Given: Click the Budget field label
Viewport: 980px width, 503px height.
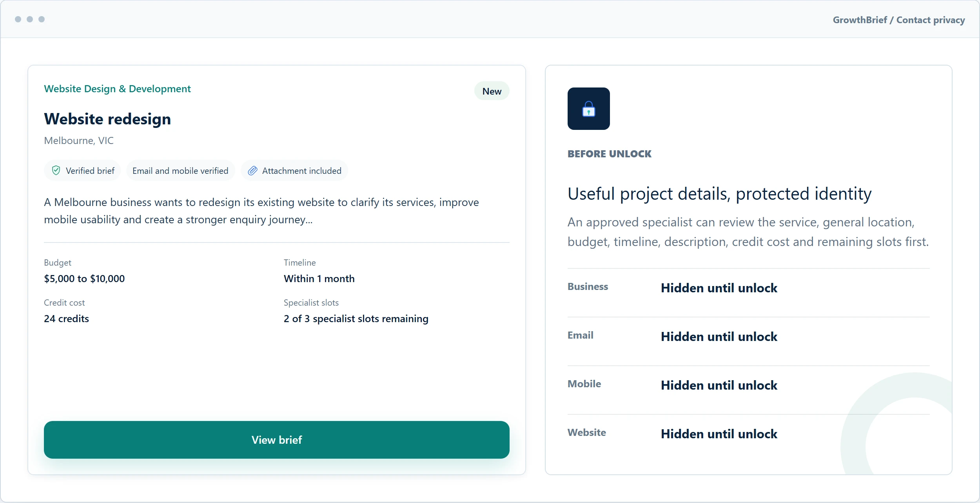Looking at the screenshot, I should coord(58,262).
